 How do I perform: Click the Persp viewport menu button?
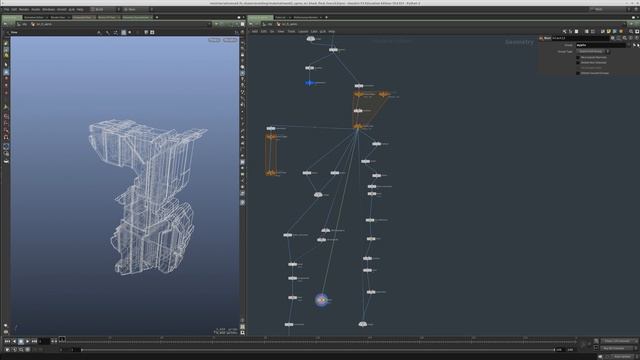(214, 40)
